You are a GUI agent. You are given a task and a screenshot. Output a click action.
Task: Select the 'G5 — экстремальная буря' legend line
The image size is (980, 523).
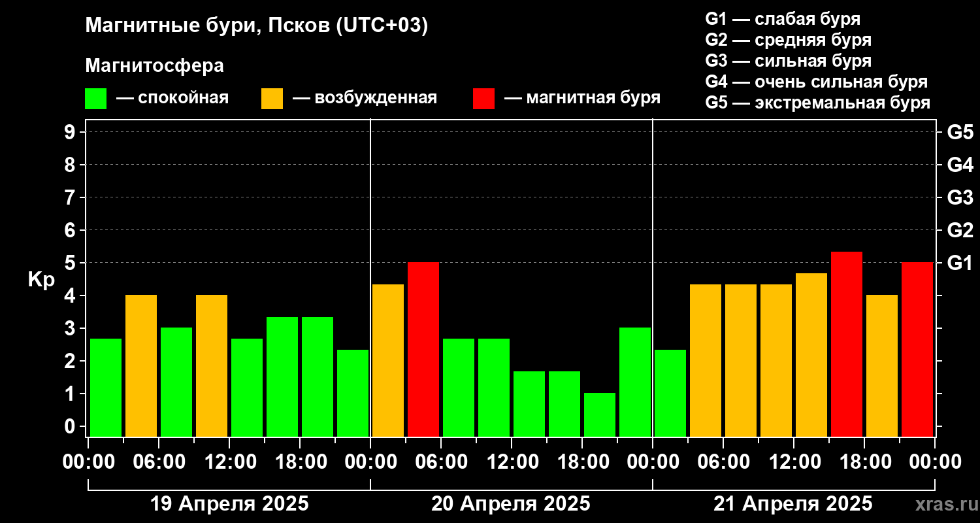coord(818,103)
